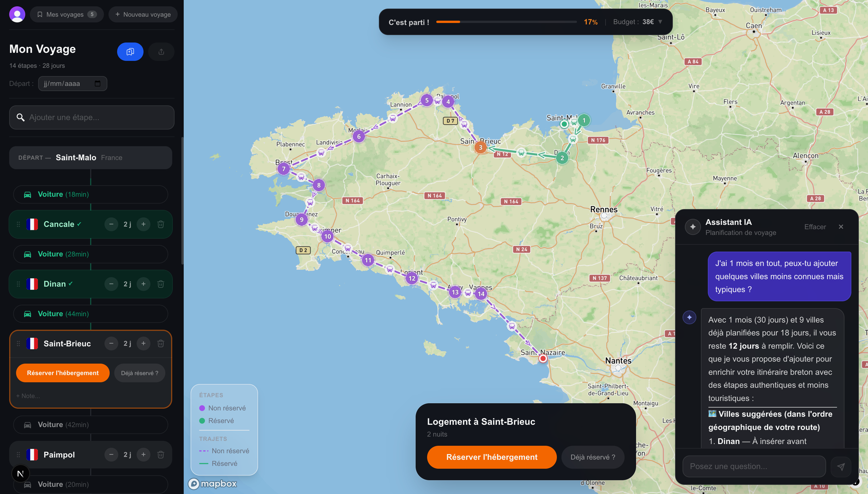868x494 pixels.
Task: Toggle Déjà réservé in Saint-Brieuc sidebar card
Action: (x=140, y=373)
